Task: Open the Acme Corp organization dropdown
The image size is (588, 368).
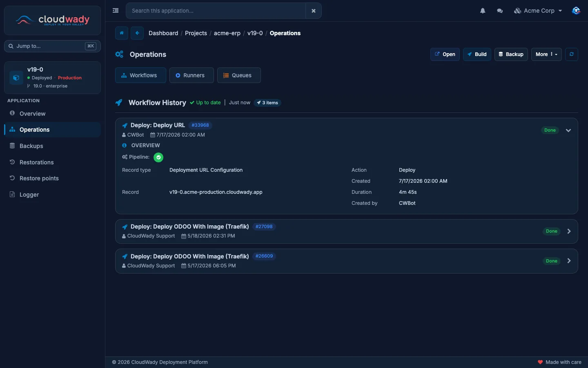Action: pyautogui.click(x=538, y=11)
